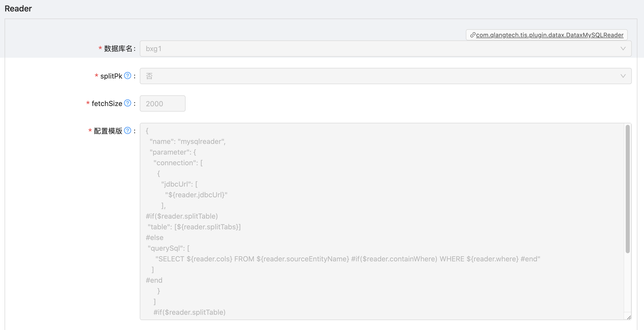Open the 配置模版 help tooltip icon
Screen dimensions: 644x330
(x=127, y=131)
